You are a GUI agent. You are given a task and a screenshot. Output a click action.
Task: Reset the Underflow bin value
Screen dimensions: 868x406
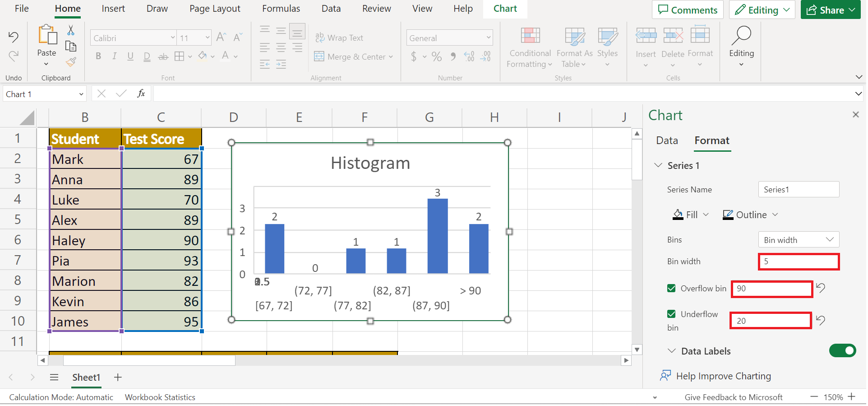(821, 321)
